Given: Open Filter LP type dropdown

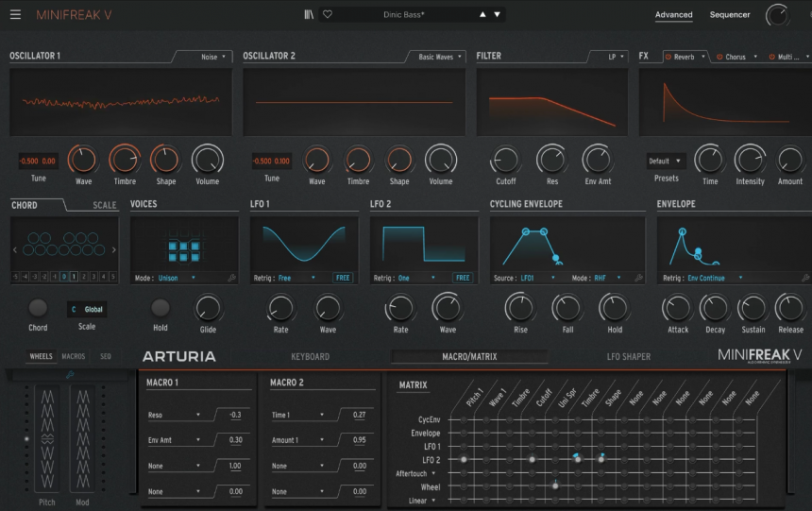Looking at the screenshot, I should tap(616, 57).
